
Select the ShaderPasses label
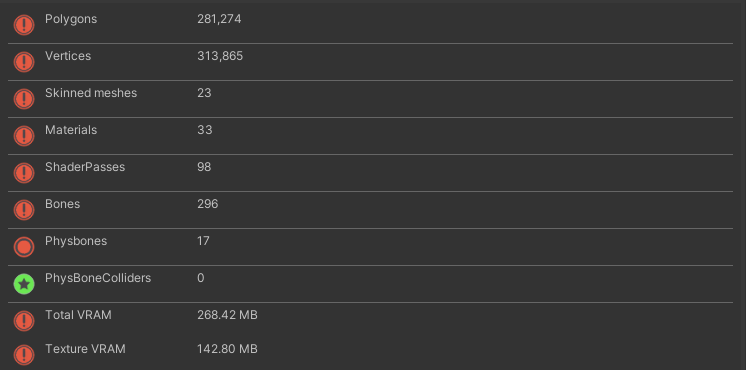(85, 167)
